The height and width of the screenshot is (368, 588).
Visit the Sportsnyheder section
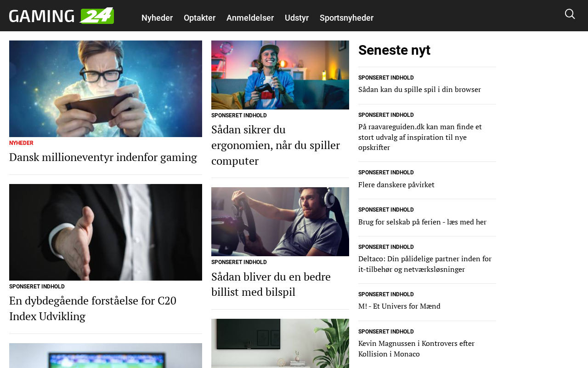point(346,18)
